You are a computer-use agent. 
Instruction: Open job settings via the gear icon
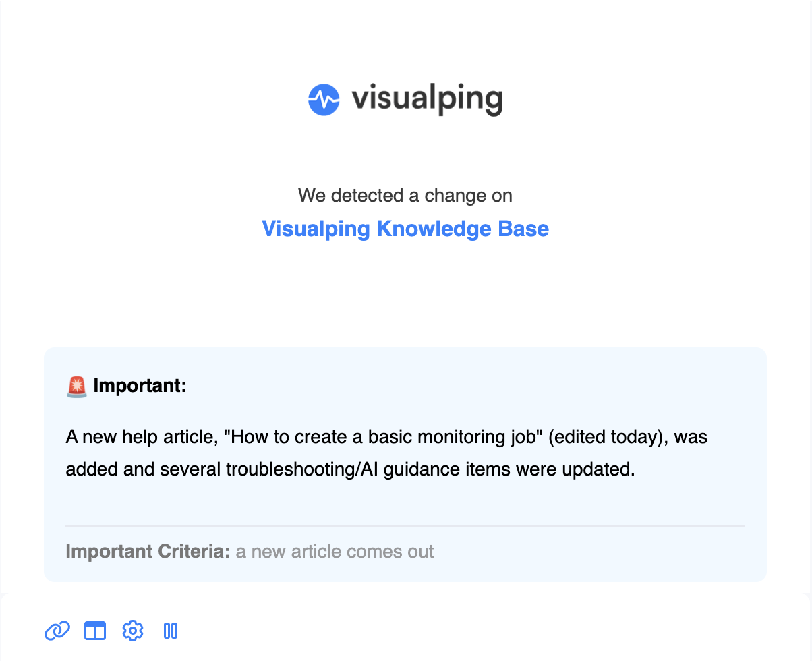tap(133, 631)
